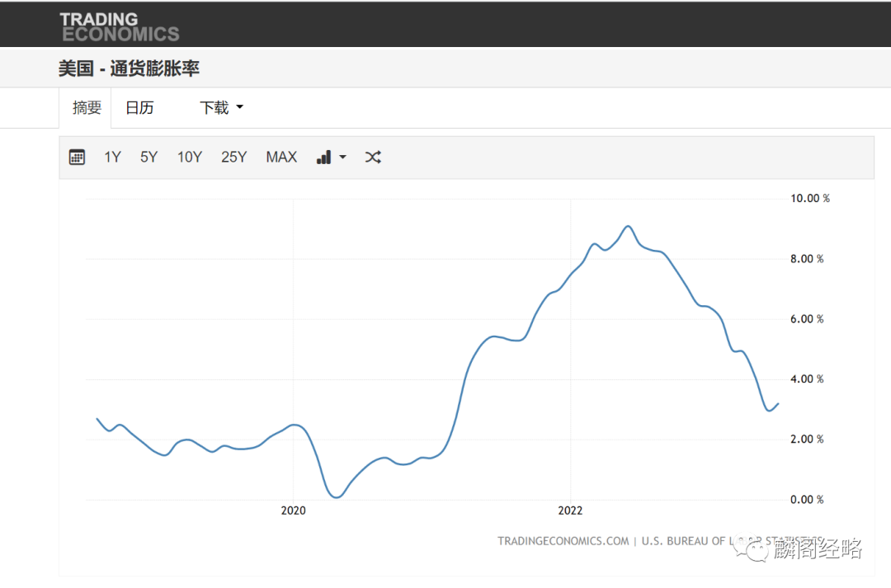Select the bar chart type icon
891x588 pixels.
(x=324, y=158)
